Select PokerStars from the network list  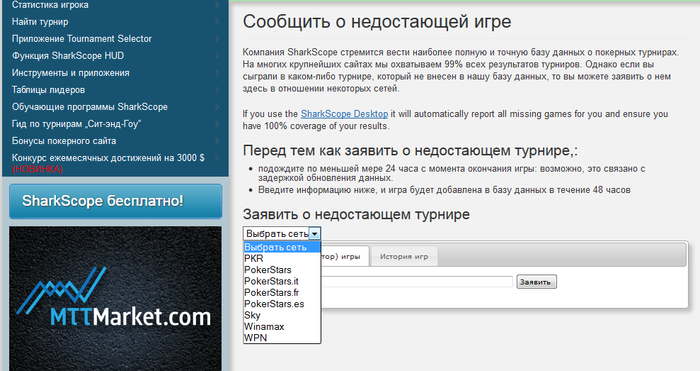point(282,270)
